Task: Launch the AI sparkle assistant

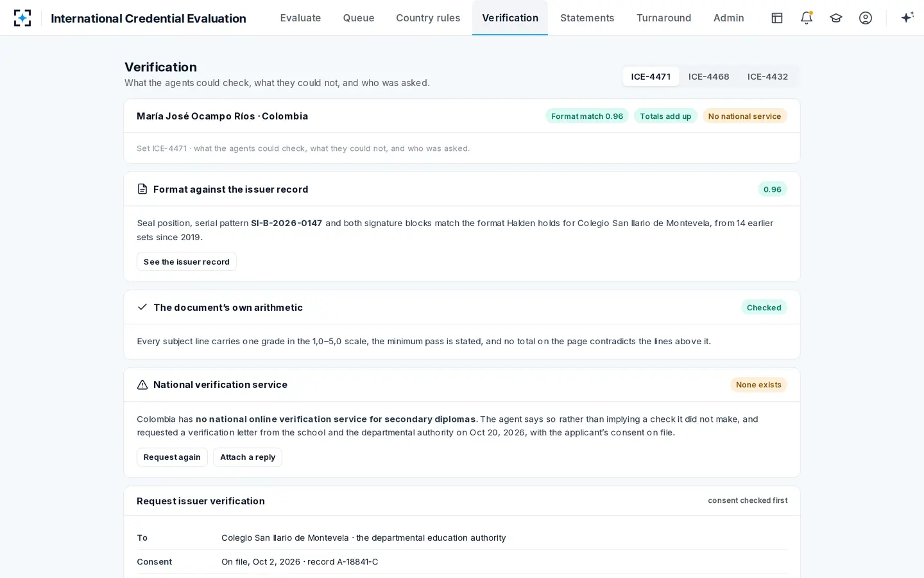Action: (x=907, y=18)
